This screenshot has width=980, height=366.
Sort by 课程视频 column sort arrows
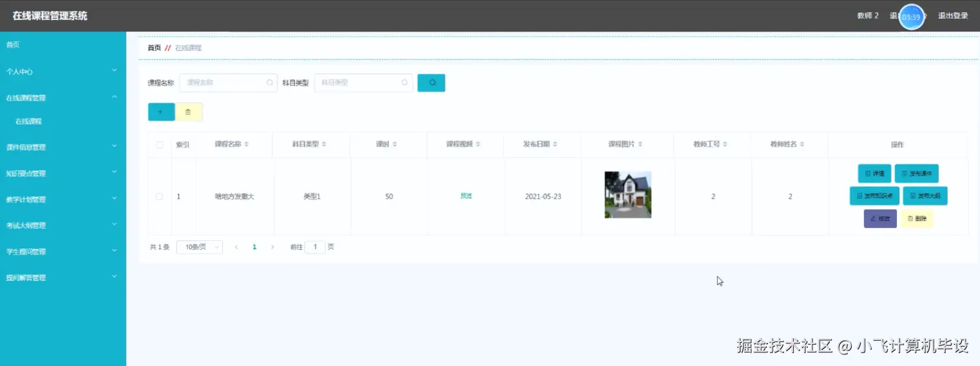(478, 144)
